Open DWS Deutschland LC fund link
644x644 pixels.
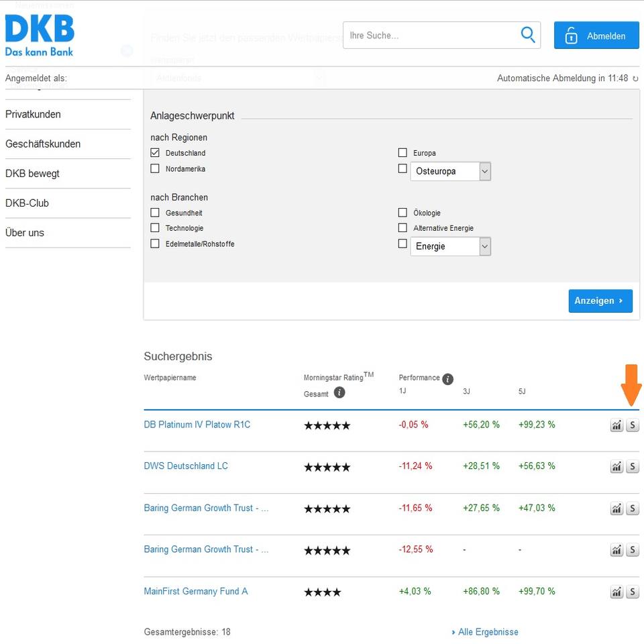(186, 466)
